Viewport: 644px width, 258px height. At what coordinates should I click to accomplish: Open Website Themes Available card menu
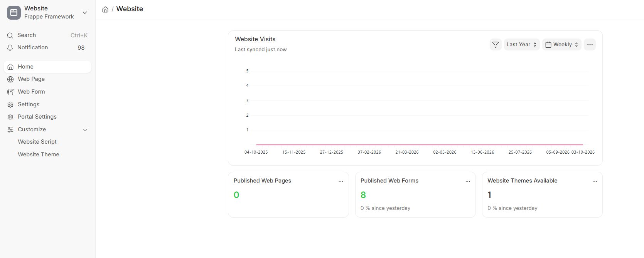(595, 181)
